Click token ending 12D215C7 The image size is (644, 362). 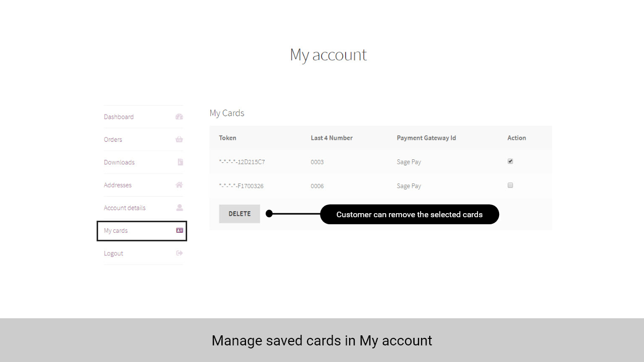tap(242, 162)
